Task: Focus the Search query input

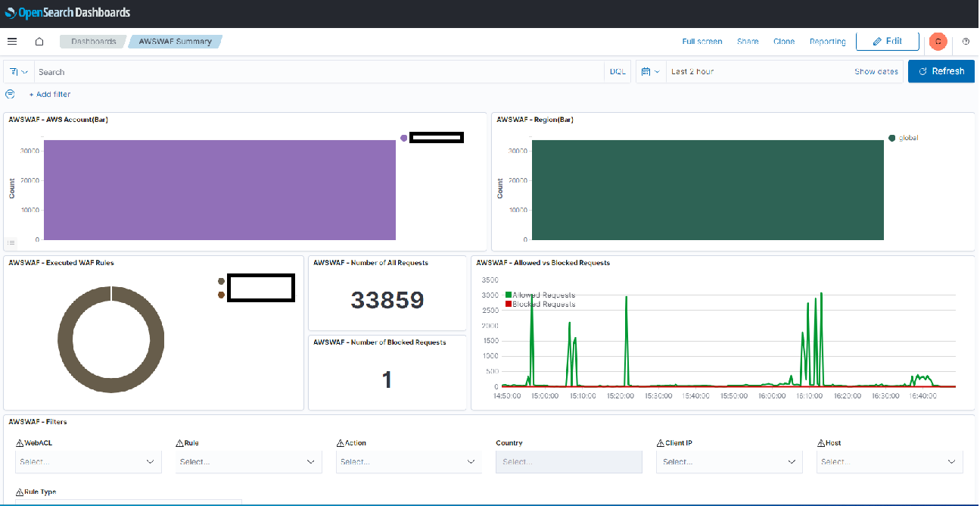Action: [x=319, y=72]
